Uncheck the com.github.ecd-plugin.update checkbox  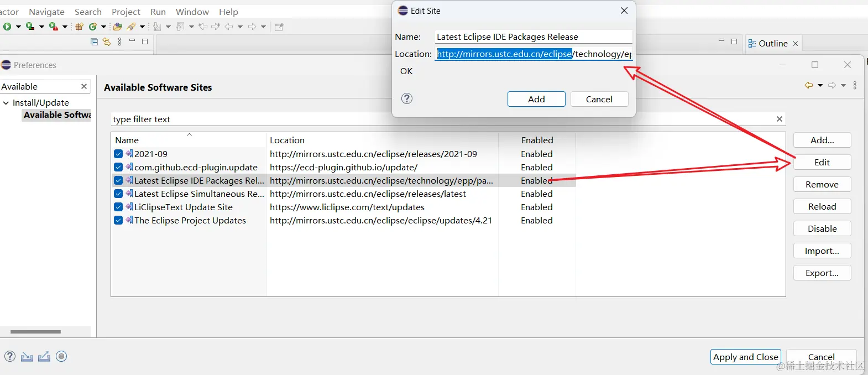pos(118,167)
